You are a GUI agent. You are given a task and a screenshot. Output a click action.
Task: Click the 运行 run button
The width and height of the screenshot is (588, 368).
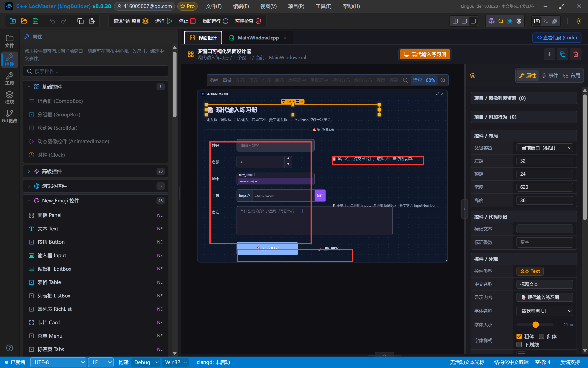pyautogui.click(x=163, y=21)
